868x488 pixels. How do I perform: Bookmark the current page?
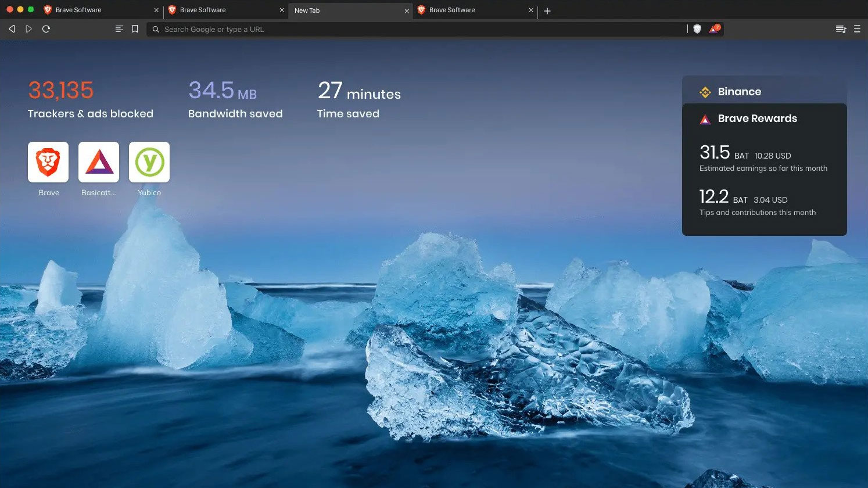(x=135, y=28)
